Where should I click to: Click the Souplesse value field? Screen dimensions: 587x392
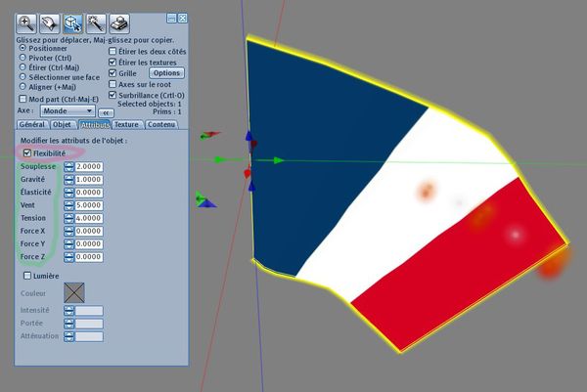click(x=89, y=166)
